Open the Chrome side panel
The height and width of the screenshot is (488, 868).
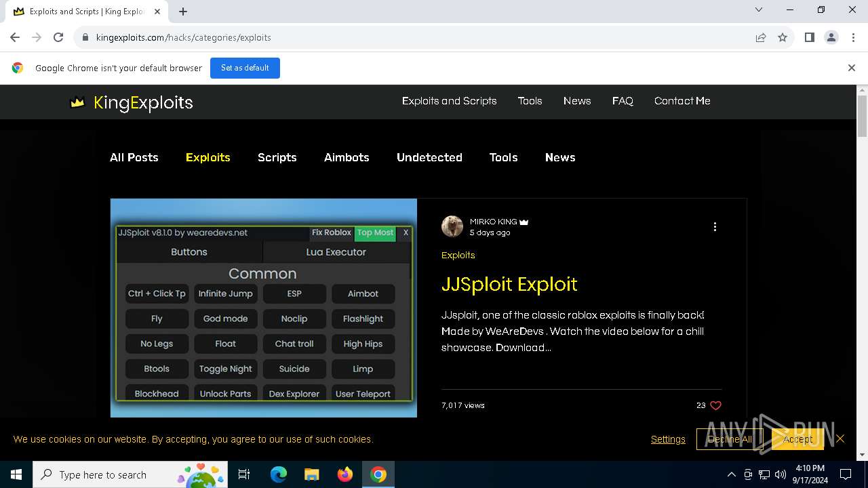(809, 37)
